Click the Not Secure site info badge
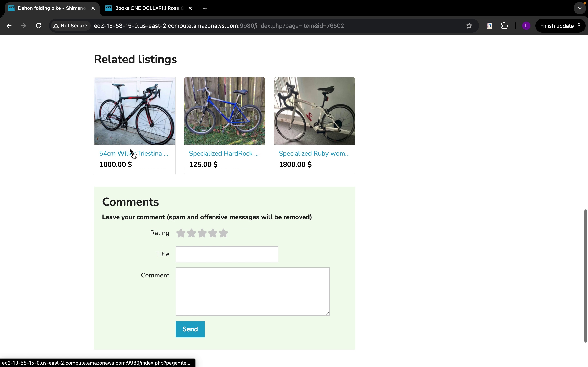This screenshot has width=588, height=367. [70, 26]
